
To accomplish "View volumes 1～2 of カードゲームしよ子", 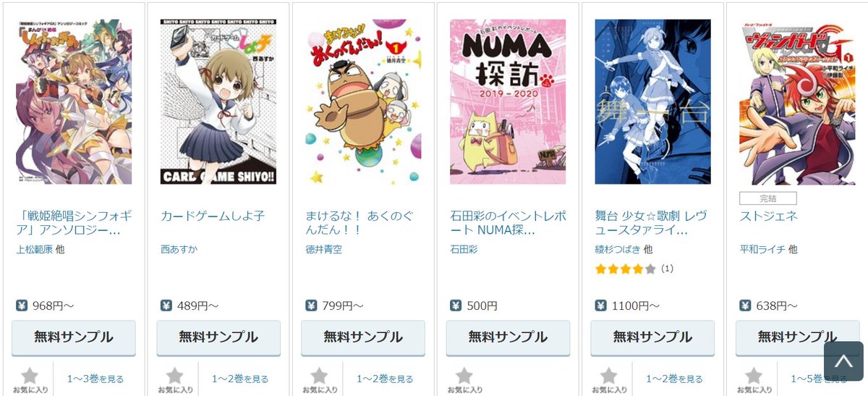I will coord(240,379).
